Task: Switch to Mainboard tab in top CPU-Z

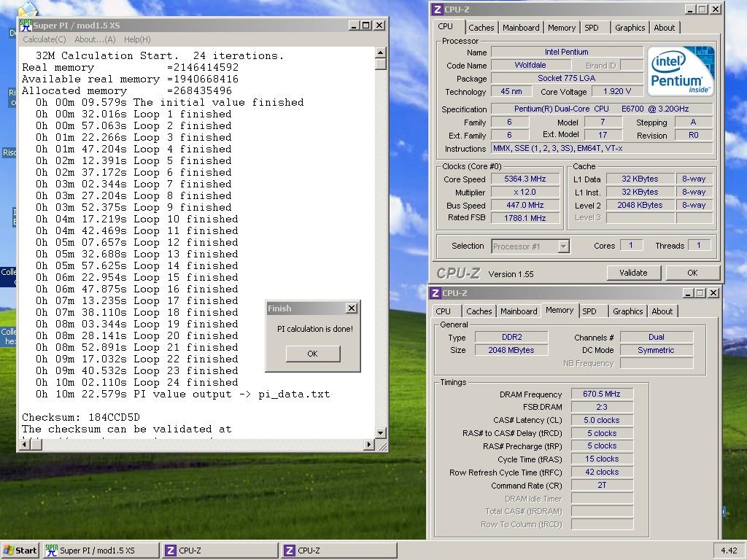Action: coord(521,28)
